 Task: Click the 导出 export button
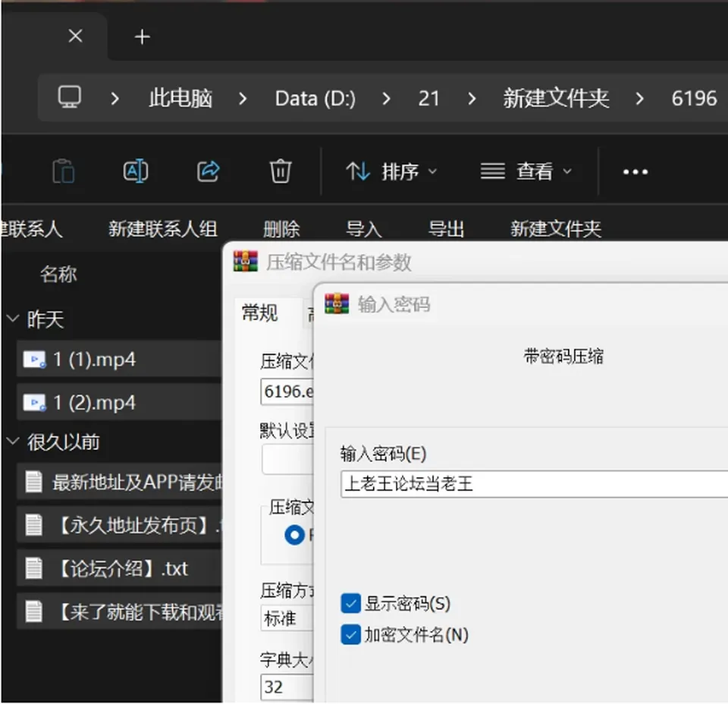446,229
